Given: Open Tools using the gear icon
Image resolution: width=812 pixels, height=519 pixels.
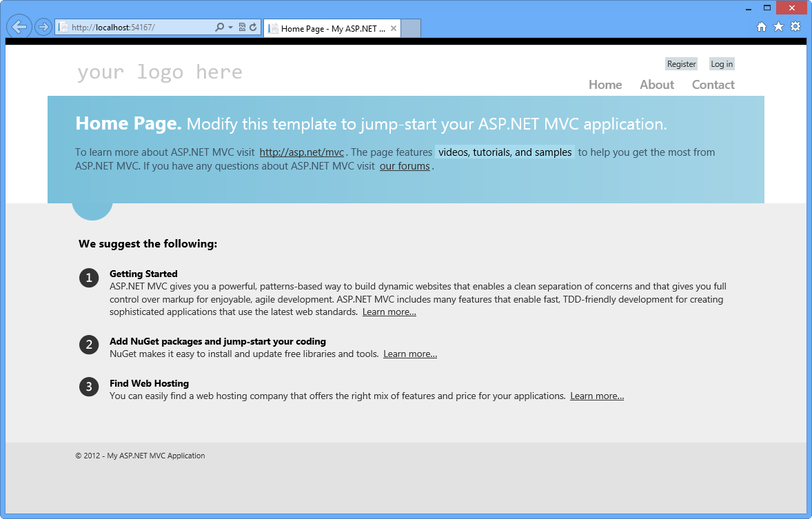Looking at the screenshot, I should click(794, 26).
